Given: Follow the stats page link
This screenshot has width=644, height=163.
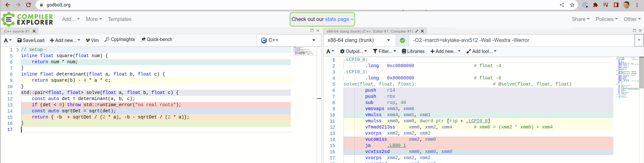Looking at the screenshot, I should coord(337,19).
